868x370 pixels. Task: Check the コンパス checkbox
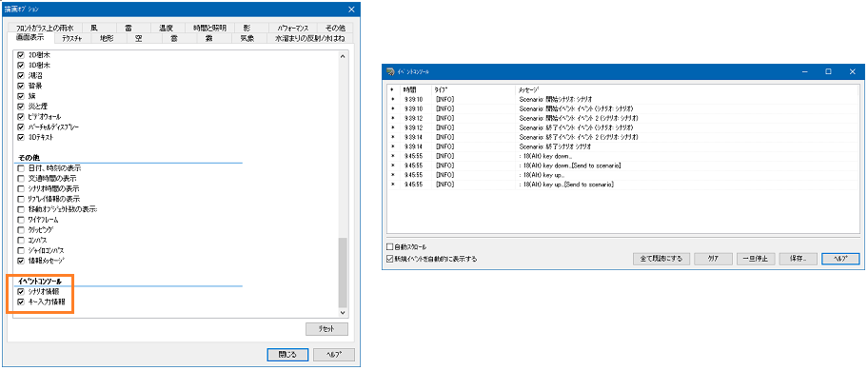21,240
